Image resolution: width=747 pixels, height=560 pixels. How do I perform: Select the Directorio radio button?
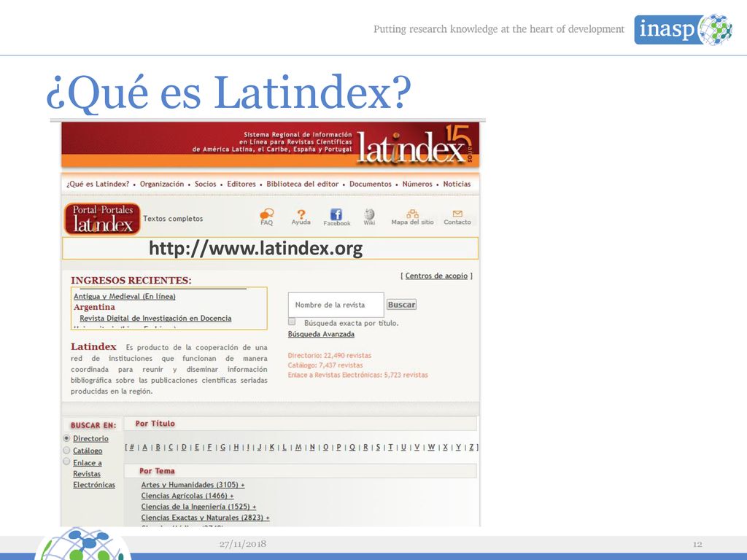pos(66,438)
